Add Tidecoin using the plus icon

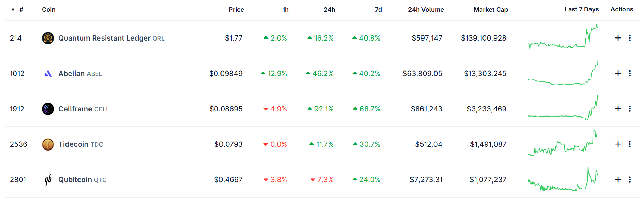coord(618,144)
